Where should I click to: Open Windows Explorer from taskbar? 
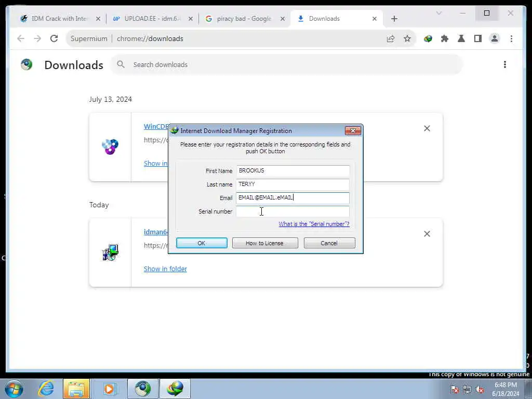[x=76, y=389]
